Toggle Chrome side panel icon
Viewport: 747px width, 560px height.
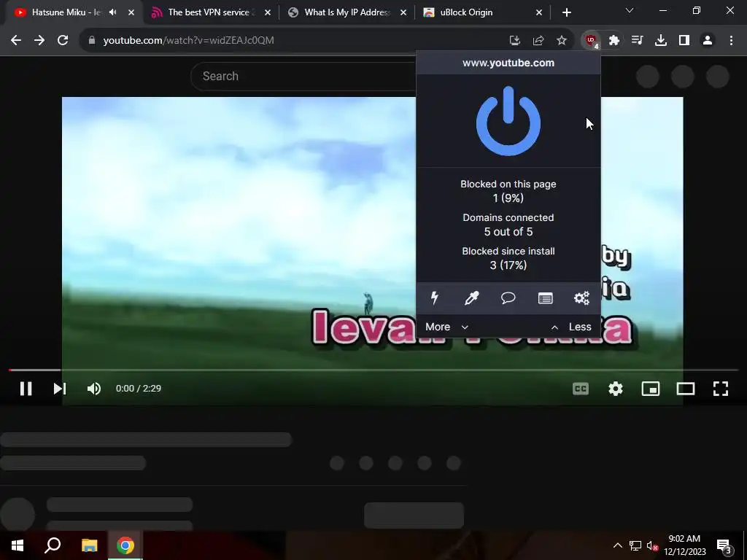pyautogui.click(x=684, y=41)
